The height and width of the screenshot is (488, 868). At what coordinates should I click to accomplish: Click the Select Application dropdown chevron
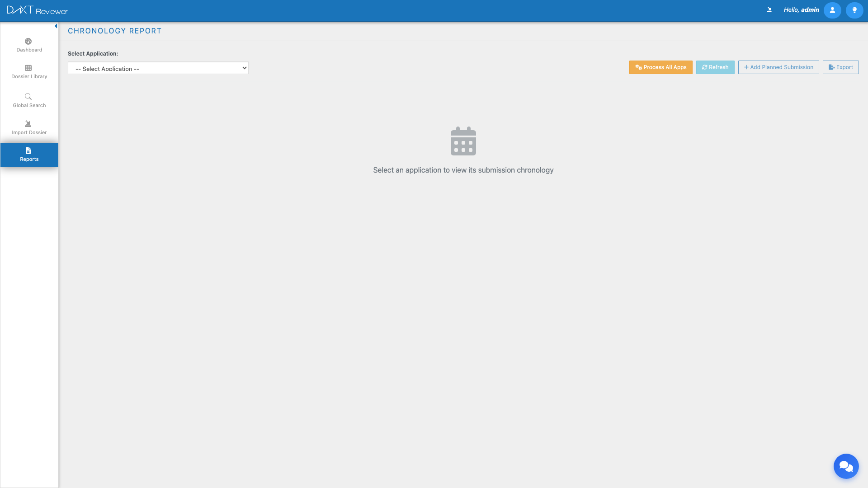(x=244, y=68)
